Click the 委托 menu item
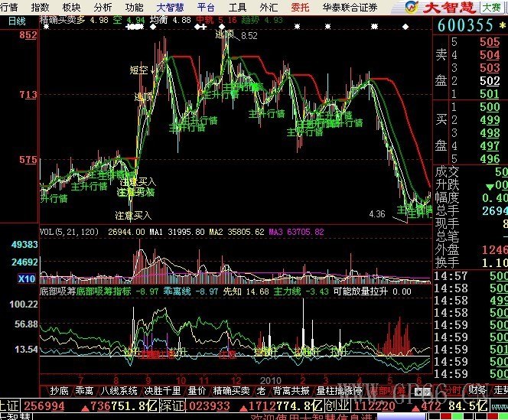The height and width of the screenshot is (420, 508). coord(300,7)
